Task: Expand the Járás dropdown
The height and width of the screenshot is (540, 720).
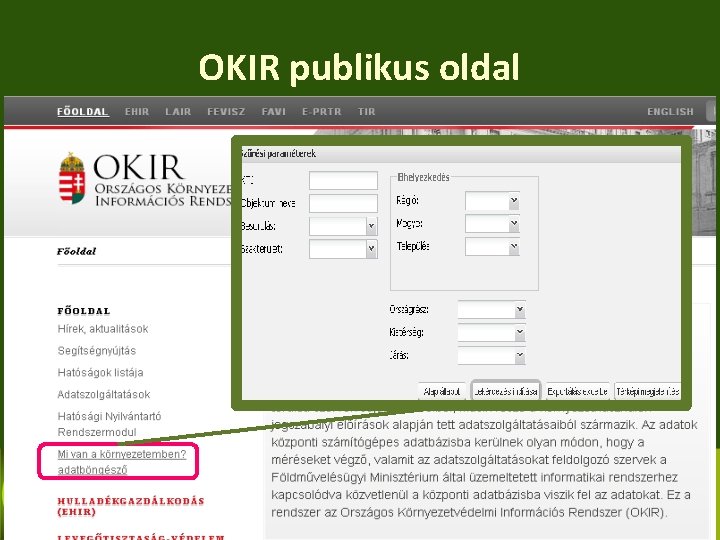Action: click(519, 355)
